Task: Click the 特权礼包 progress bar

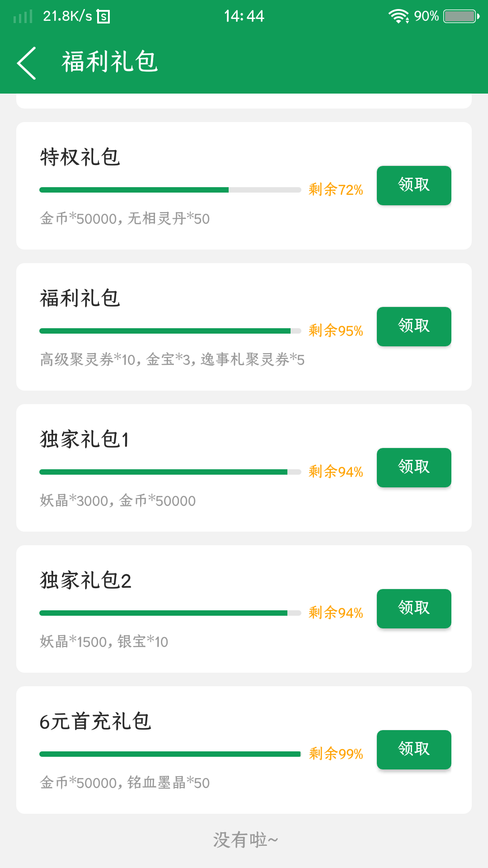Action: tap(170, 190)
